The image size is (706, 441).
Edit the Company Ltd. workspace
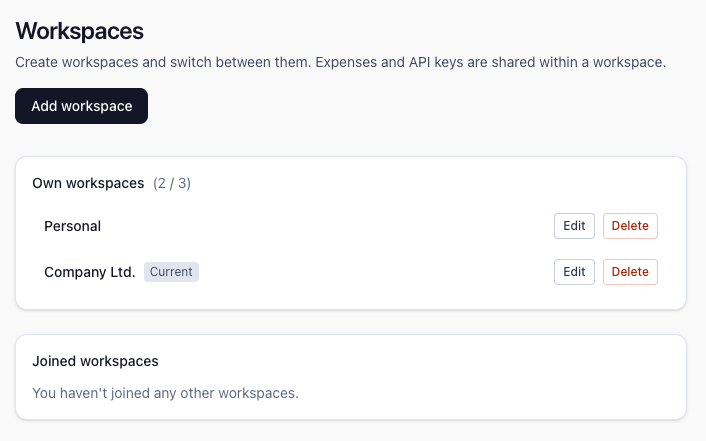[574, 272]
